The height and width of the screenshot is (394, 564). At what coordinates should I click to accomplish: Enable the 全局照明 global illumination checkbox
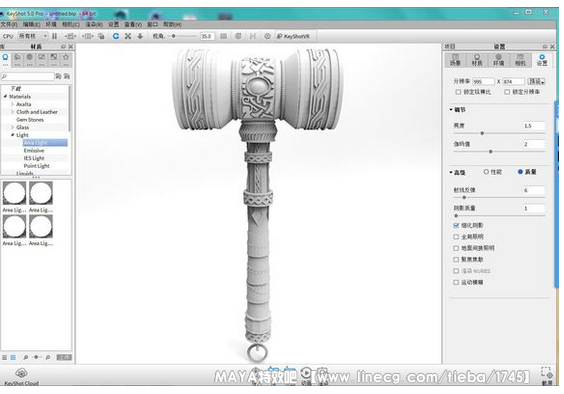point(456,237)
